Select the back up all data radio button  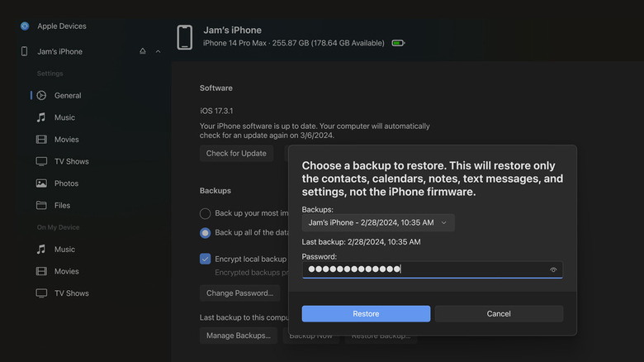(206, 233)
